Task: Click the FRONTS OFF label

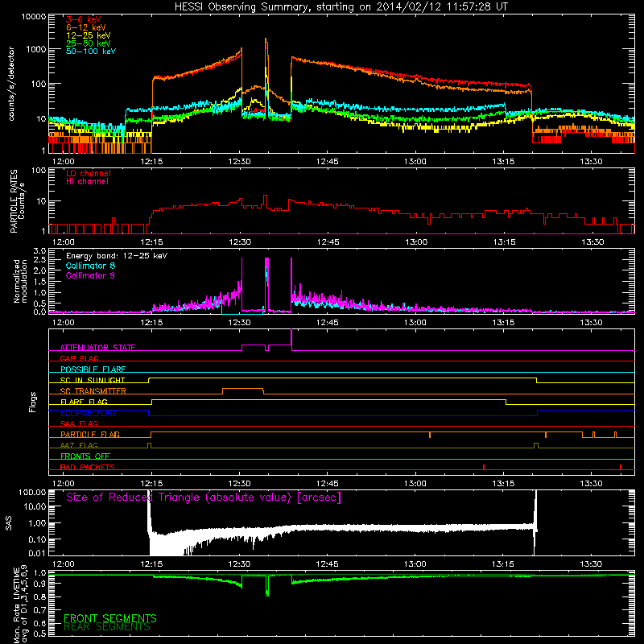Action: pyautogui.click(x=85, y=456)
